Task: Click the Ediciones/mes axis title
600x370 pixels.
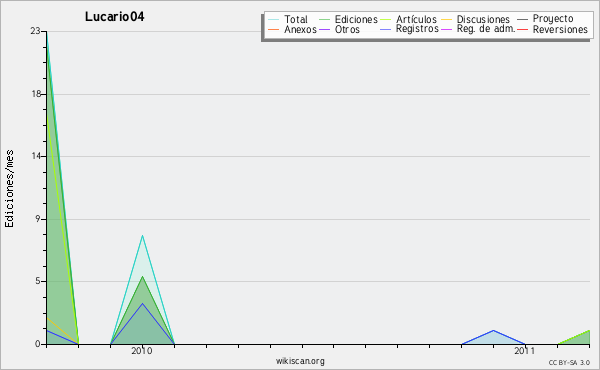Action: [x=9, y=189]
